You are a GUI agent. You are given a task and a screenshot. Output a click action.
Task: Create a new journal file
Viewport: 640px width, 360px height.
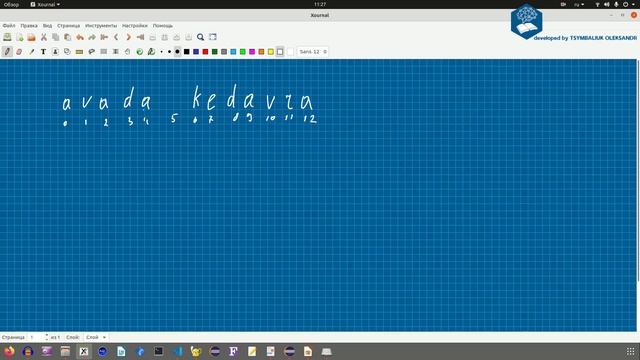click(20, 37)
